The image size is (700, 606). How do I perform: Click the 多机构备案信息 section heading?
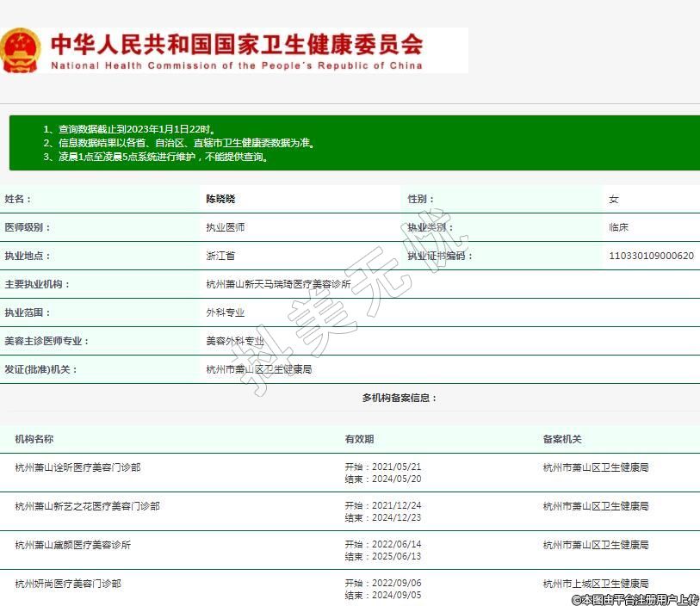(400, 398)
